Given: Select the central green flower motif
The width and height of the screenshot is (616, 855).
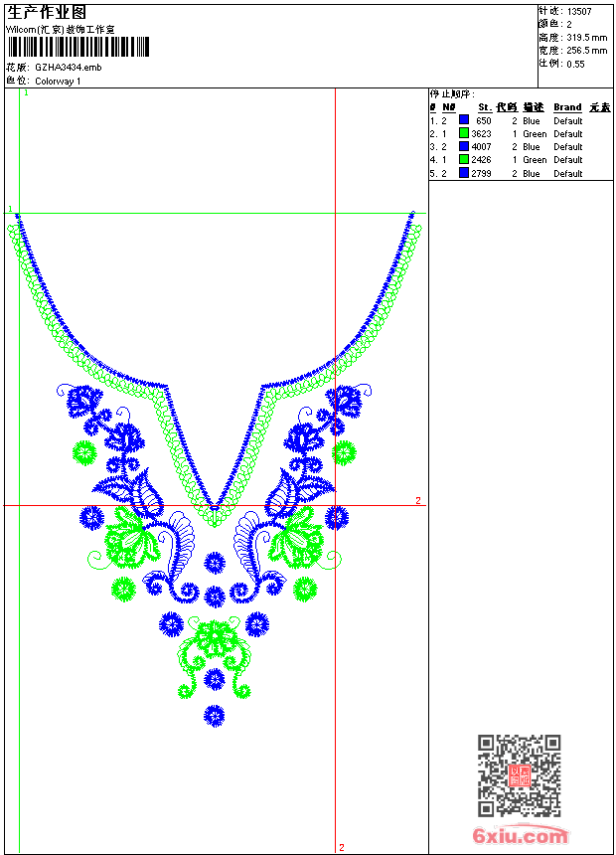Looking at the screenshot, I should (215, 637).
